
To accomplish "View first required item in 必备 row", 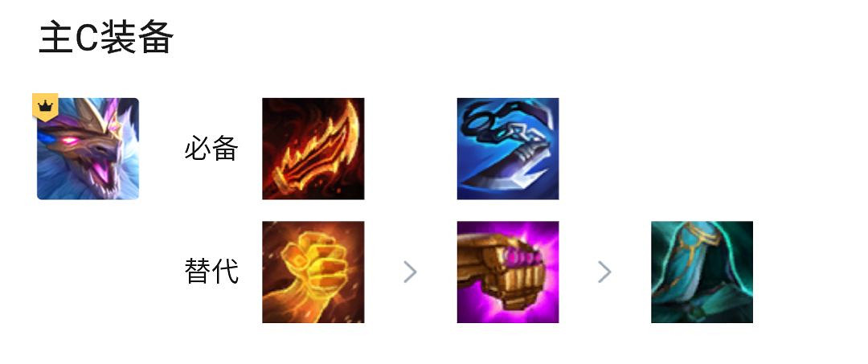I will [313, 149].
